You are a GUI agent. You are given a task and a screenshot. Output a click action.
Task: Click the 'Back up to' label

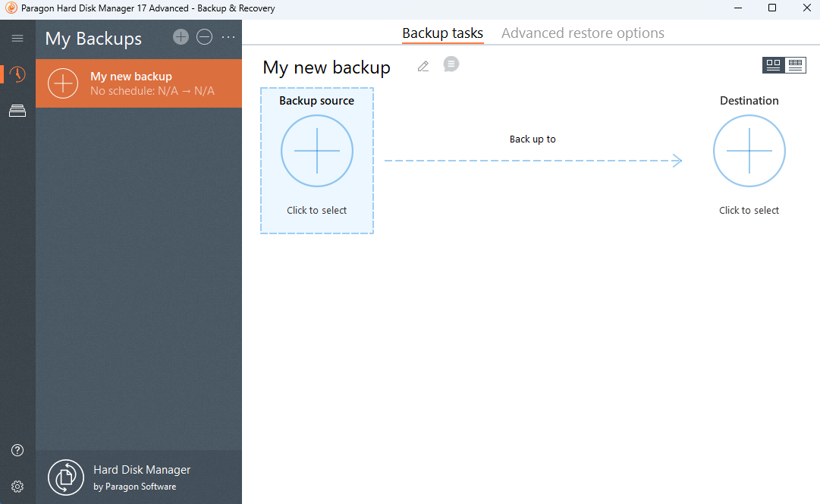click(x=533, y=139)
